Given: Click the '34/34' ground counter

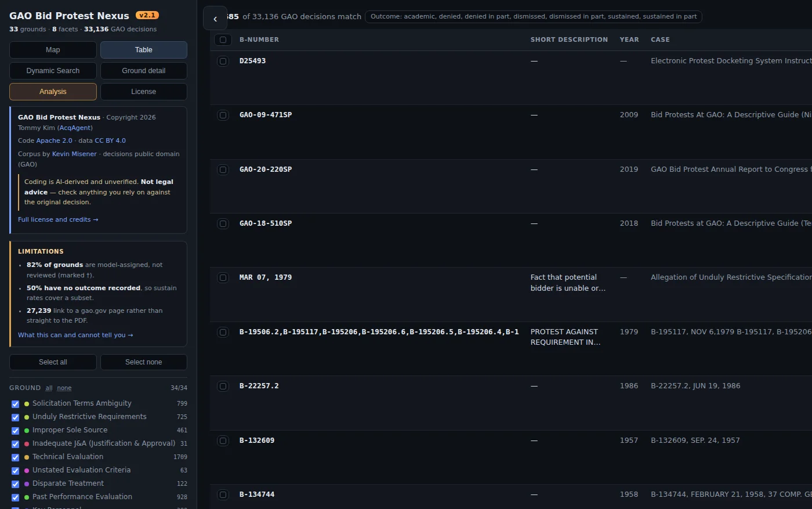Looking at the screenshot, I should tap(179, 388).
